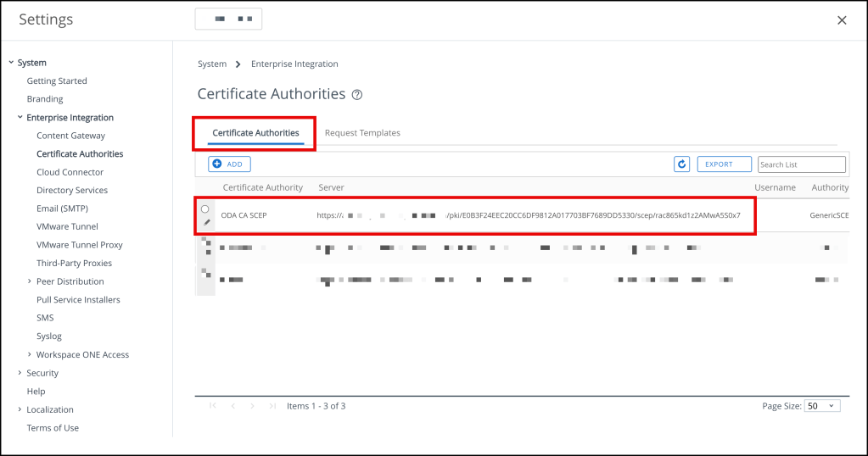Go to the previous page arrow
Image resolution: width=868 pixels, height=456 pixels.
click(x=233, y=406)
